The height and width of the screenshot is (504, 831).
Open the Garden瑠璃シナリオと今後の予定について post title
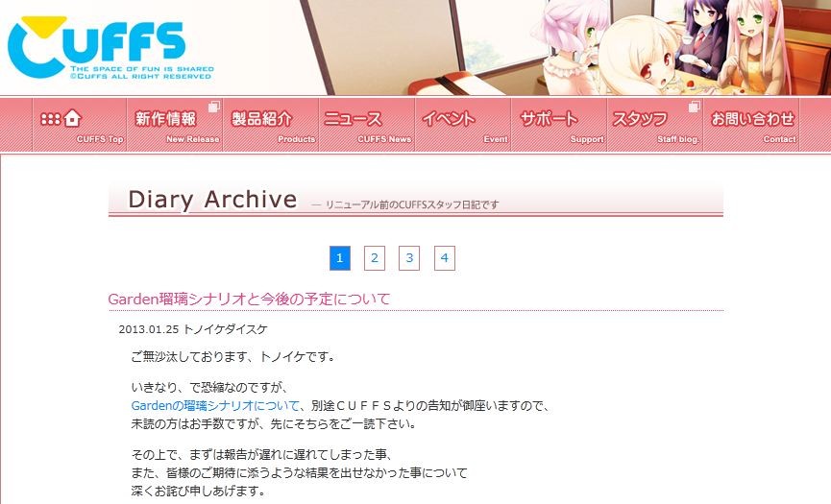tap(249, 299)
